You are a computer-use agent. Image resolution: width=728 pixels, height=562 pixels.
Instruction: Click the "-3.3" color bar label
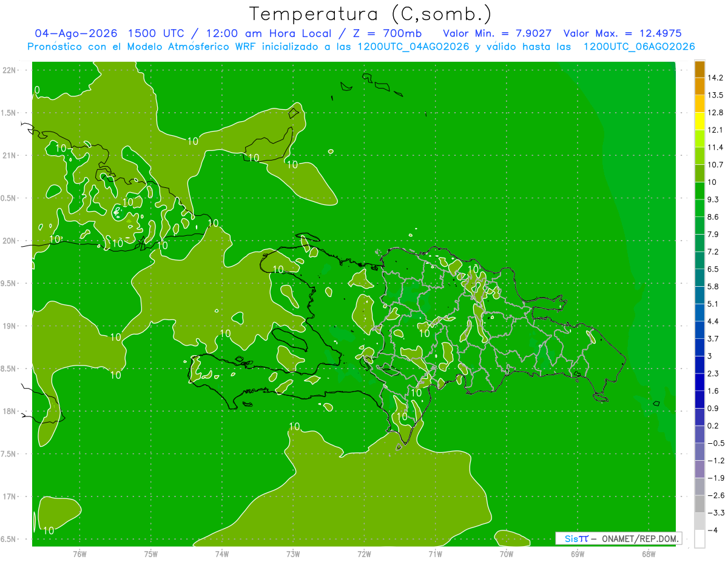coord(716,513)
